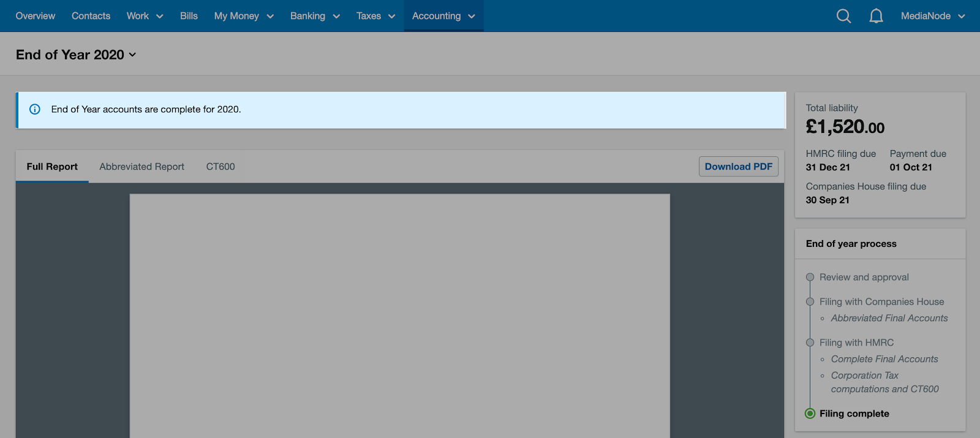The image size is (980, 438).
Task: Select the CT600 tab
Action: pyautogui.click(x=221, y=167)
